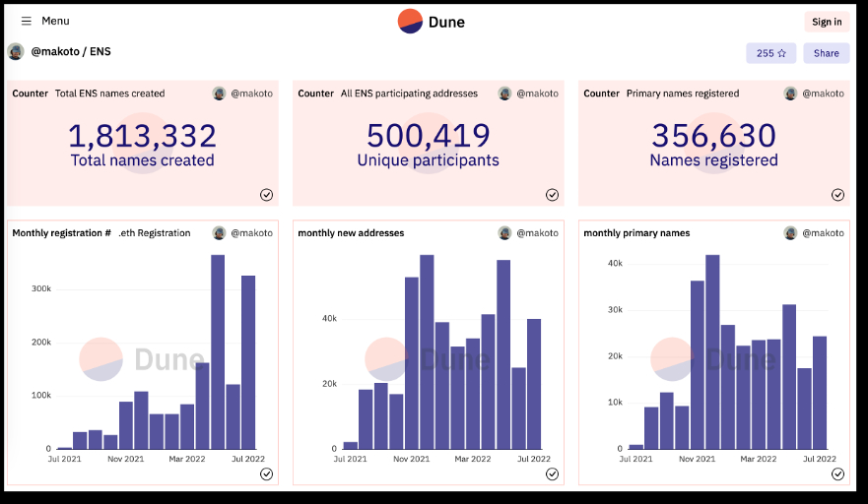Click checkmark icon on monthly new addresses chart
This screenshot has width=868, height=504.
(x=552, y=474)
